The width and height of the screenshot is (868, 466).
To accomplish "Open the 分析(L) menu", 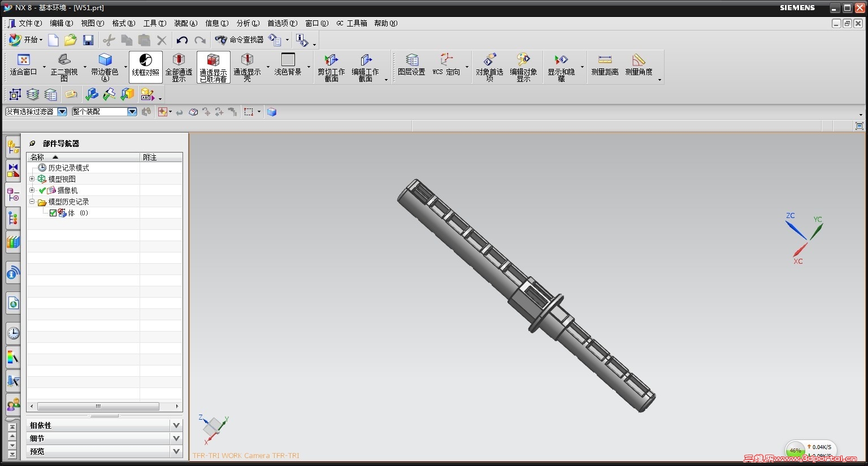I will [x=248, y=23].
